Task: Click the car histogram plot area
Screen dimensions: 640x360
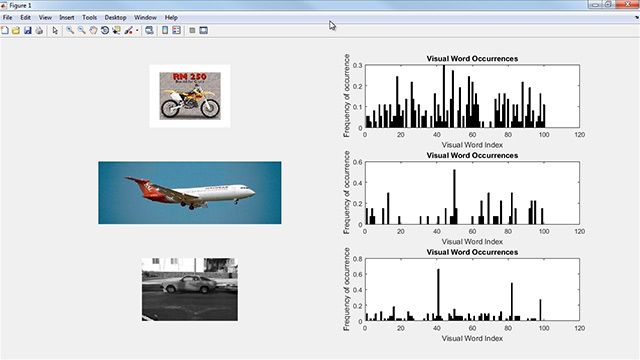Action: (x=472, y=289)
